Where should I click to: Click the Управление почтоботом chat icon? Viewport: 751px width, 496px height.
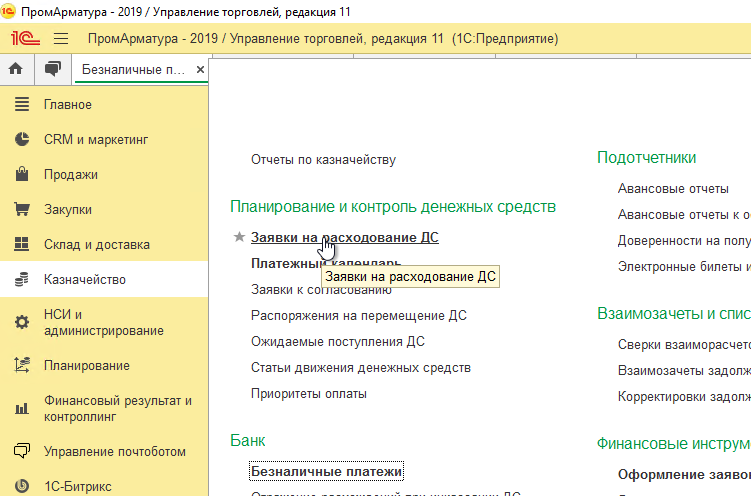[22, 451]
